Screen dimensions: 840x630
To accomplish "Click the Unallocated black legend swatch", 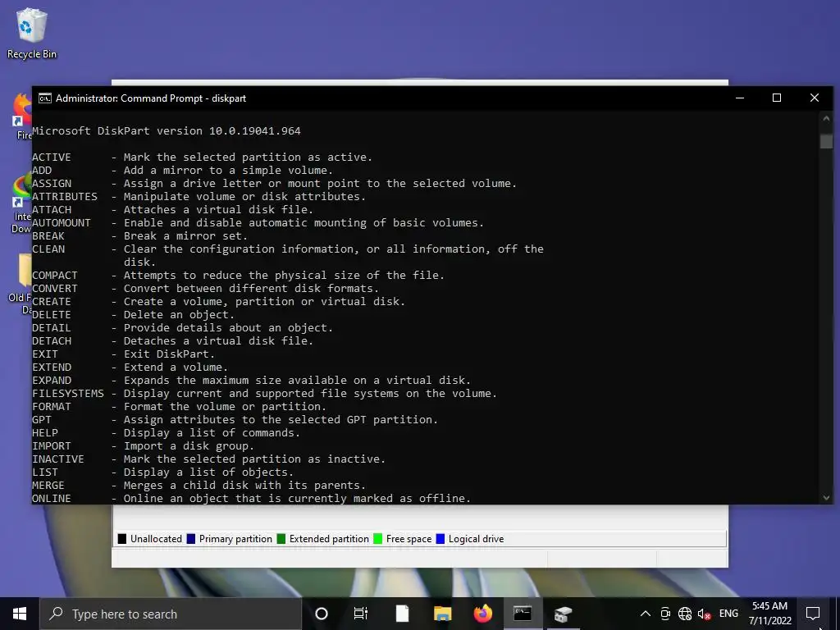I will (x=122, y=539).
